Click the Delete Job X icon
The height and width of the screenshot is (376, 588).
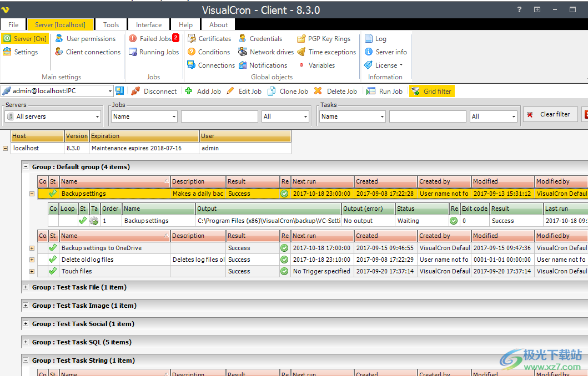click(318, 91)
